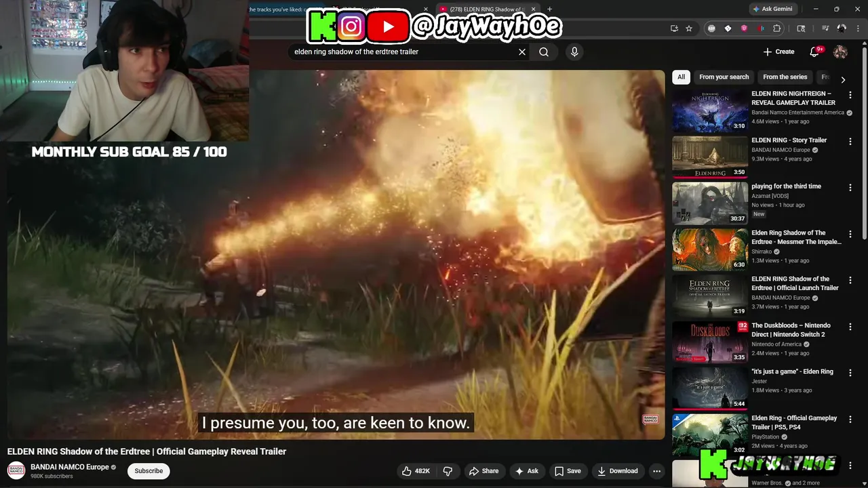Viewport: 868px width, 488px height.
Task: Open the side panel search icon
Action: (x=801, y=28)
